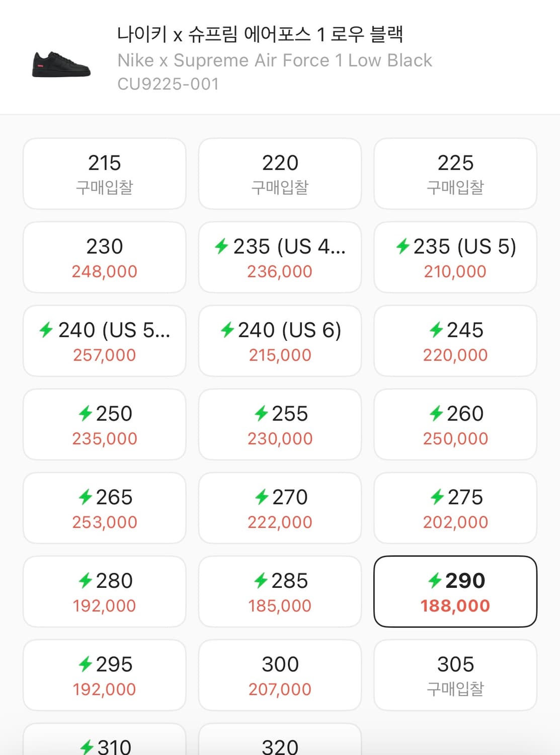Select size 305 bid option

point(455,675)
